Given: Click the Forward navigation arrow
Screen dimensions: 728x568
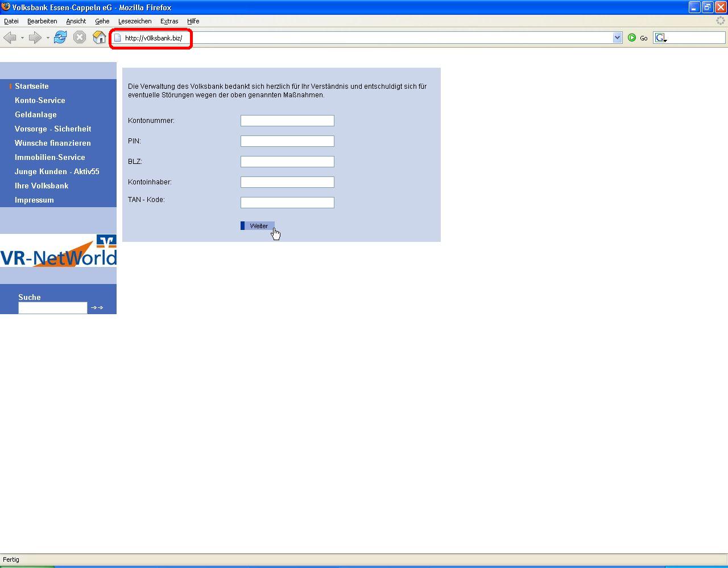Looking at the screenshot, I should 35,38.
